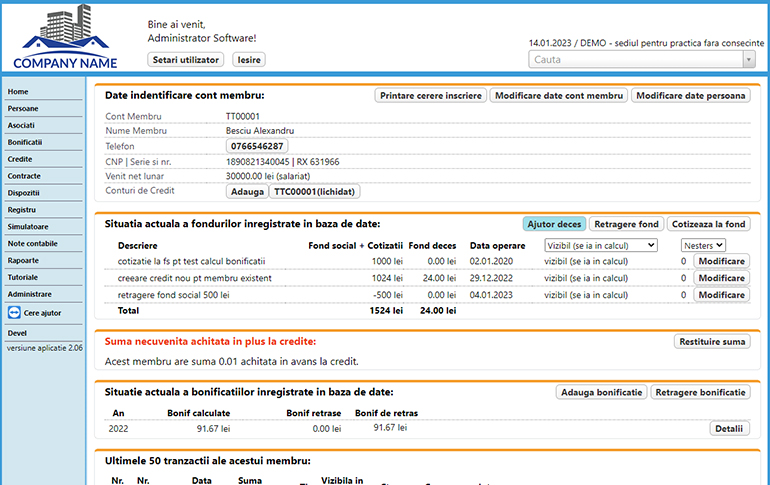
Task: Click the versiune aplicatie 2.06 text
Action: (45, 348)
